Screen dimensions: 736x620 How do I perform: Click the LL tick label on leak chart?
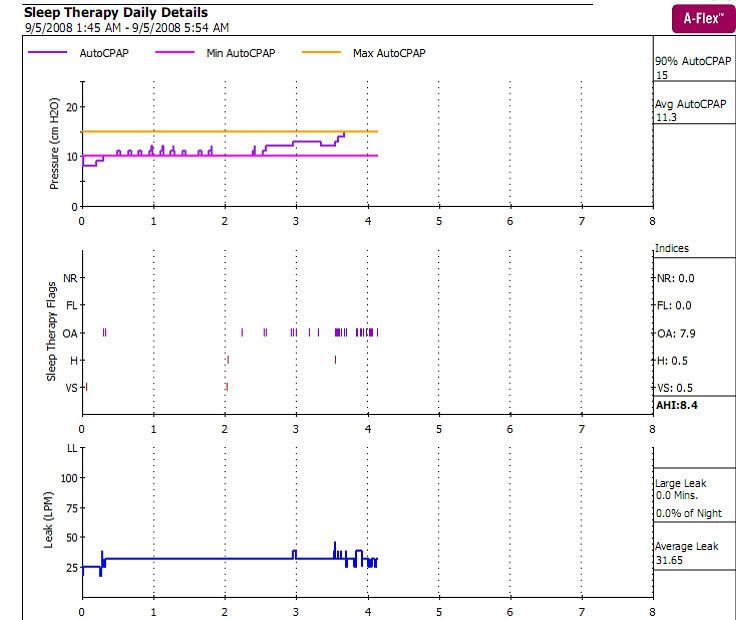[x=72, y=448]
